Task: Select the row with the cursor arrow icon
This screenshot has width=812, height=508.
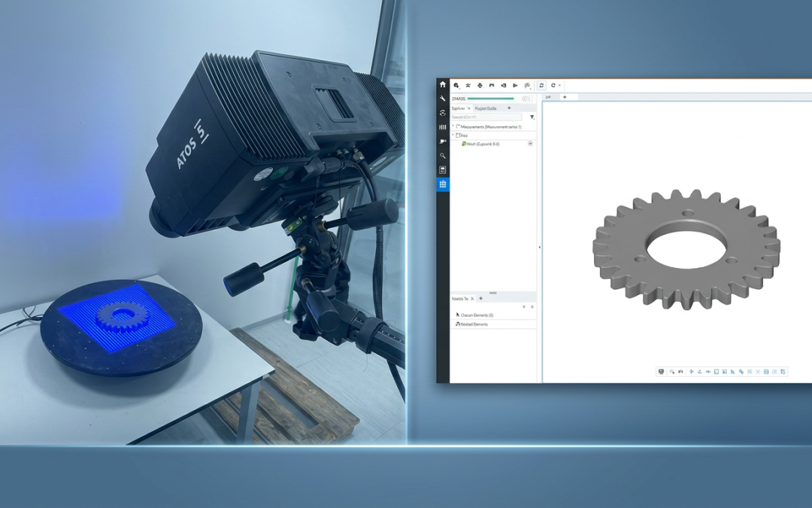Action: click(493, 315)
